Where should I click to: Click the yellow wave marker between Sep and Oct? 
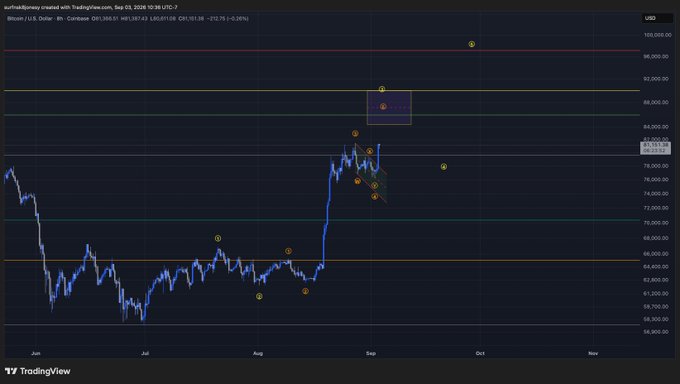click(x=444, y=167)
